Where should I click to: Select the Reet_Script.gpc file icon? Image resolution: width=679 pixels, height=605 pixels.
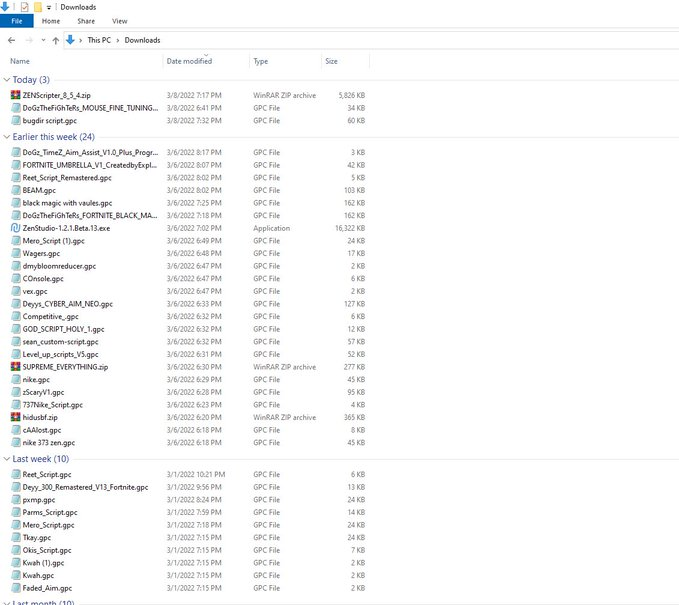click(16, 474)
